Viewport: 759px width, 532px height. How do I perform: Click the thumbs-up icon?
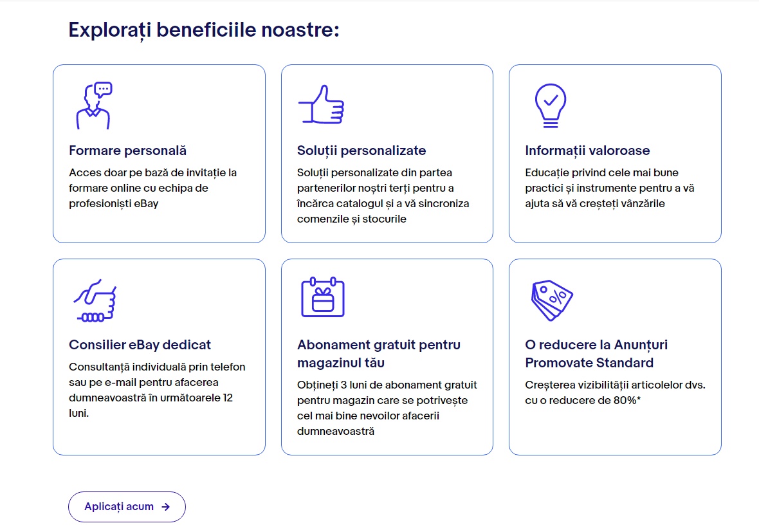point(320,104)
